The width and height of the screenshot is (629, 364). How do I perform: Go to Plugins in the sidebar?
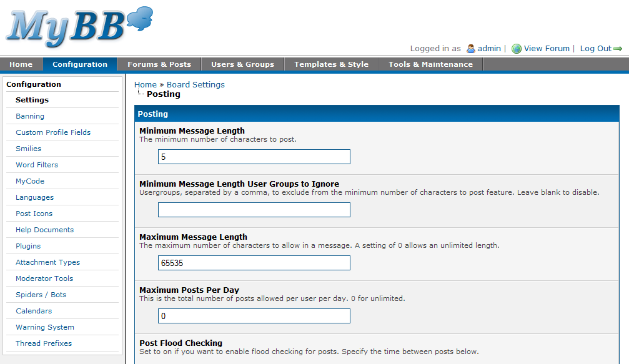(x=28, y=246)
